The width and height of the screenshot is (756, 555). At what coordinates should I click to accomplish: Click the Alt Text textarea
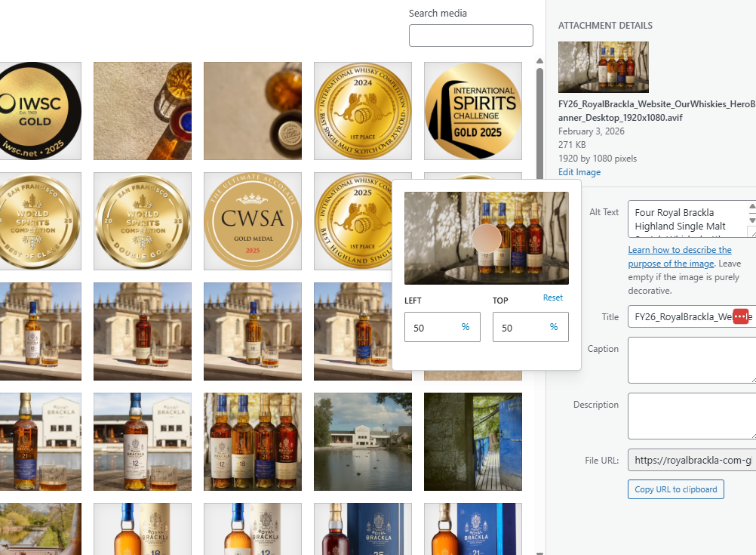click(x=687, y=220)
